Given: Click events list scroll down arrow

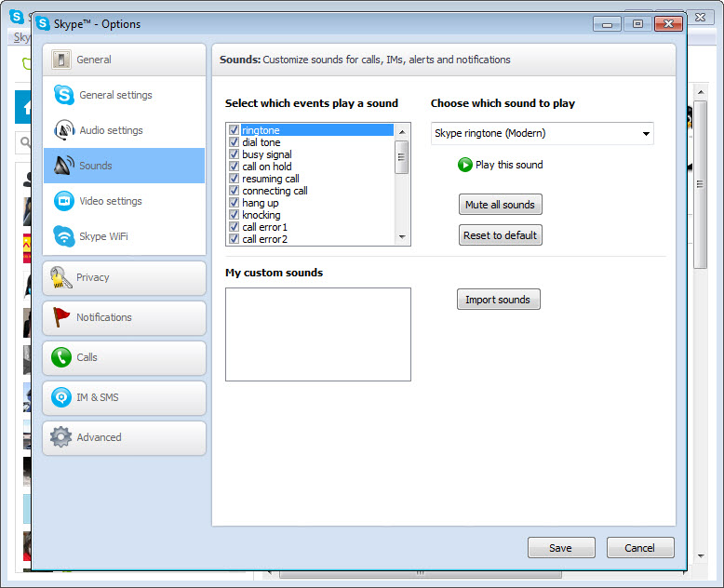Looking at the screenshot, I should [x=402, y=237].
